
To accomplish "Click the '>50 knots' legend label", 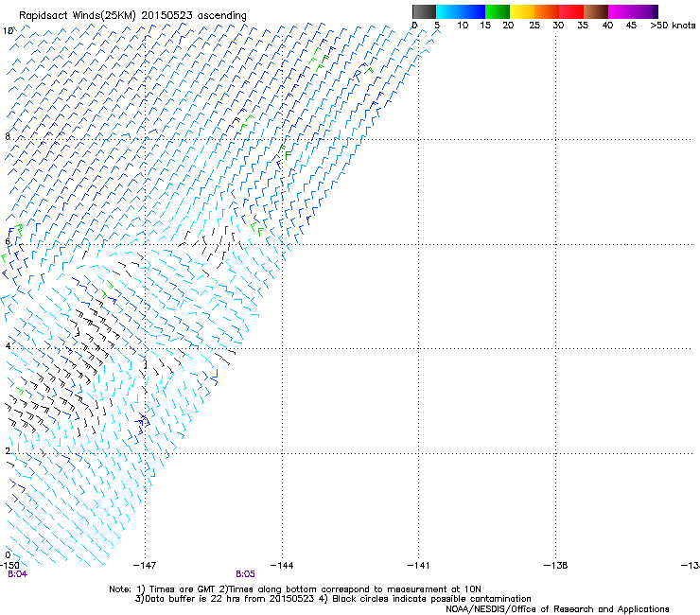I will tap(673, 26).
